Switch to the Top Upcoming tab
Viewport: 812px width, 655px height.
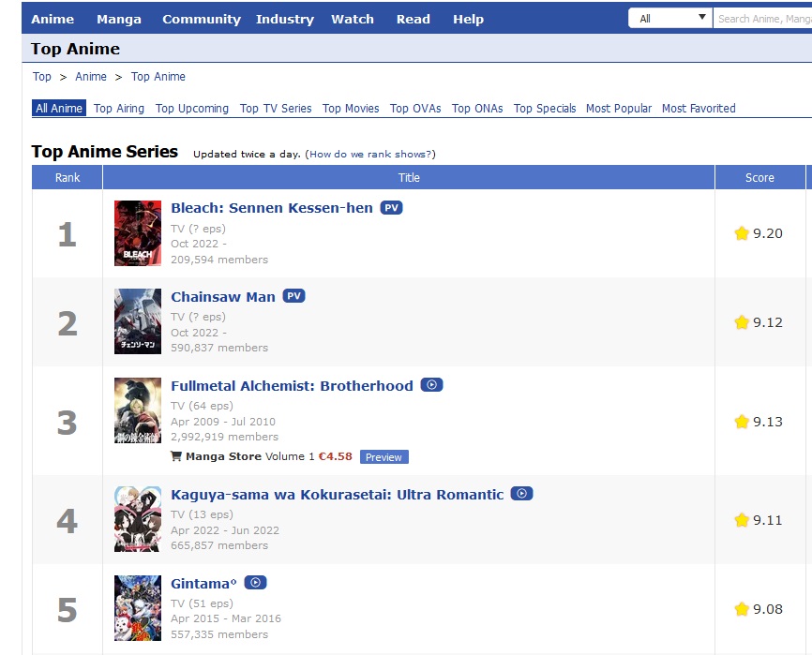(192, 108)
